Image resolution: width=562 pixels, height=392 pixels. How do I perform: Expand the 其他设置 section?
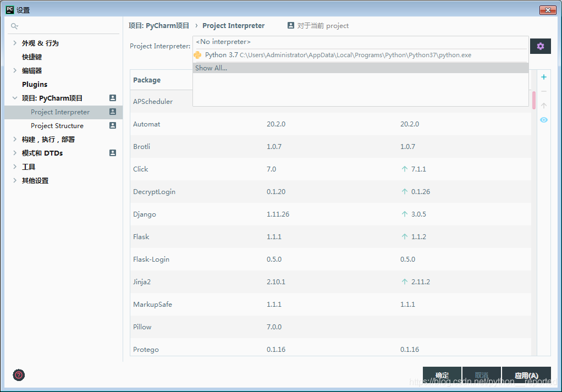(15, 180)
